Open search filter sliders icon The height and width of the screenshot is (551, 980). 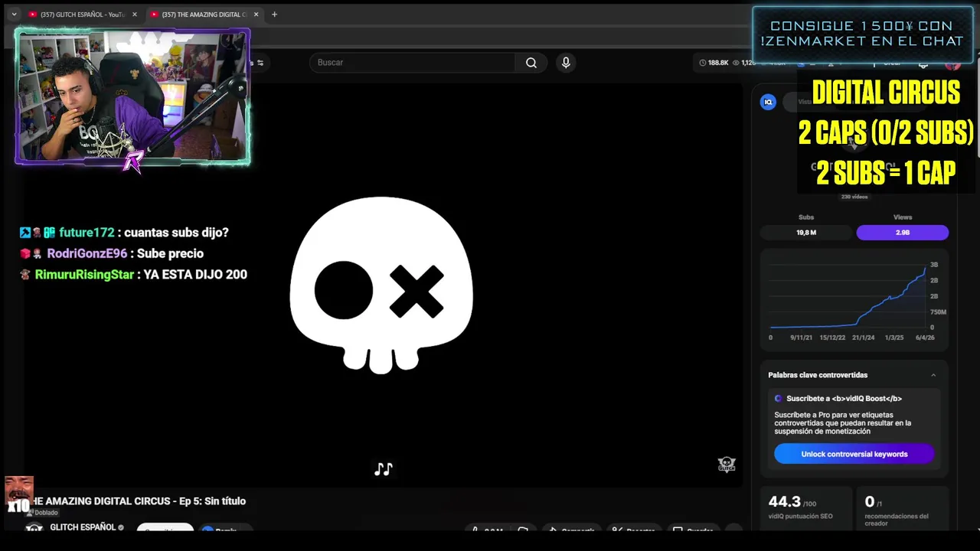(x=260, y=63)
